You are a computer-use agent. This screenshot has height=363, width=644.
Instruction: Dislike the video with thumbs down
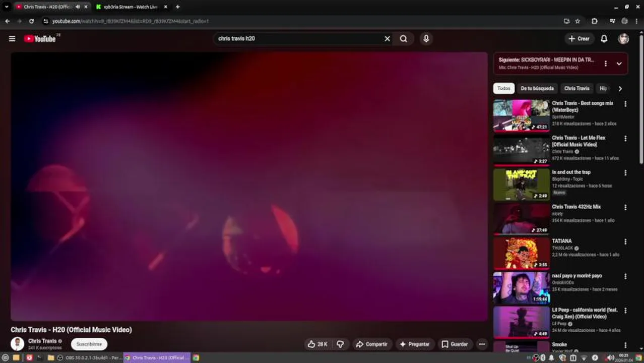tap(340, 344)
